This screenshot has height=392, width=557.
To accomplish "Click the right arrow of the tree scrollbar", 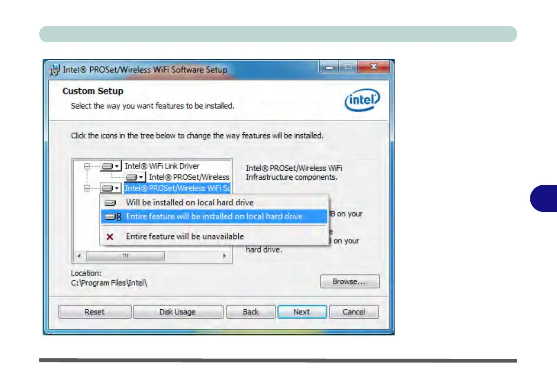I will point(225,256).
